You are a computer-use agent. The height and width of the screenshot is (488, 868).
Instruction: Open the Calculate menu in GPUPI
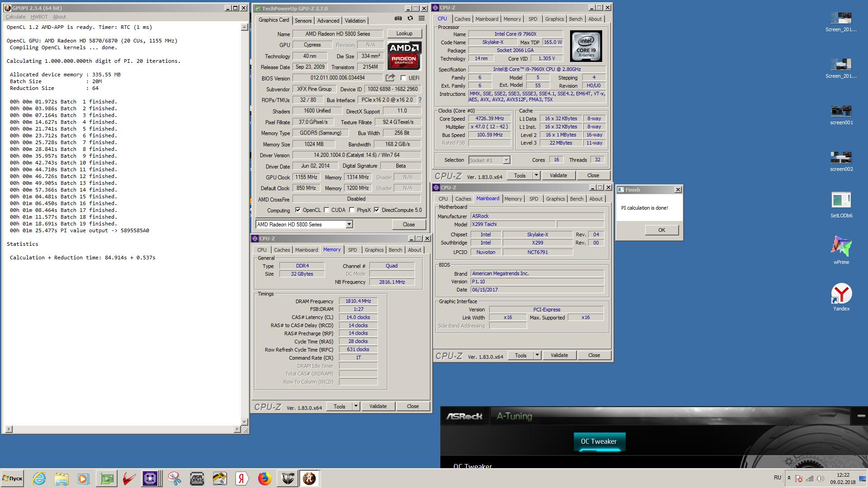pyautogui.click(x=15, y=17)
